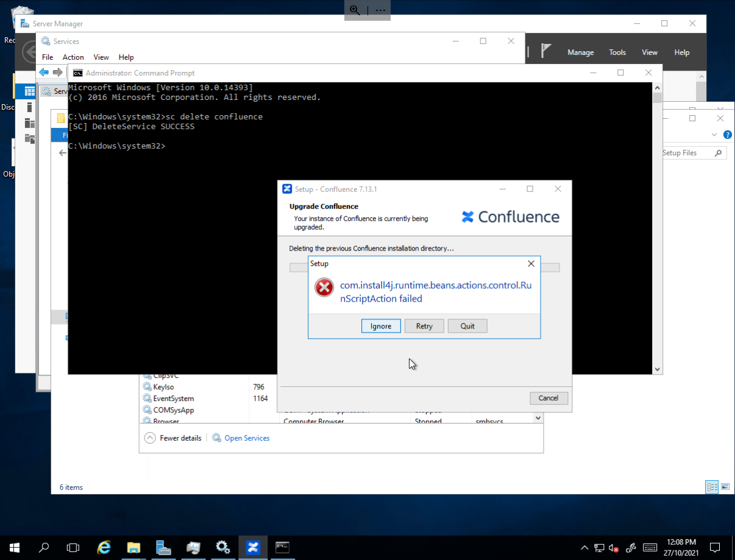Screen dimensions: 735x560
Task: Open Action menu in Services window
Action: pyautogui.click(x=73, y=57)
